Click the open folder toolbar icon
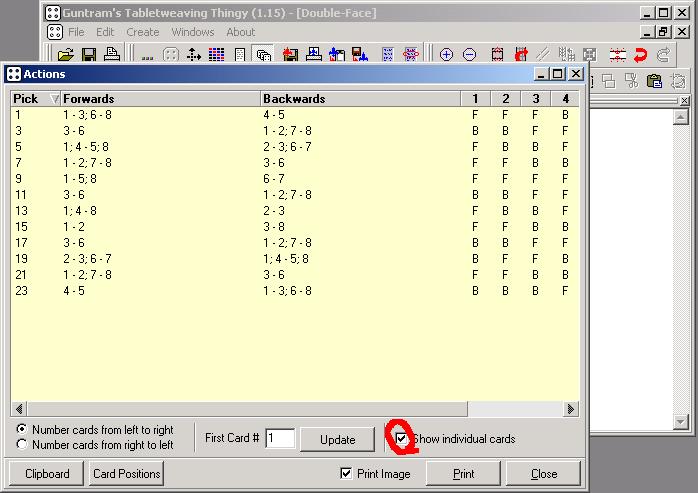698x493 pixels. tap(65, 55)
